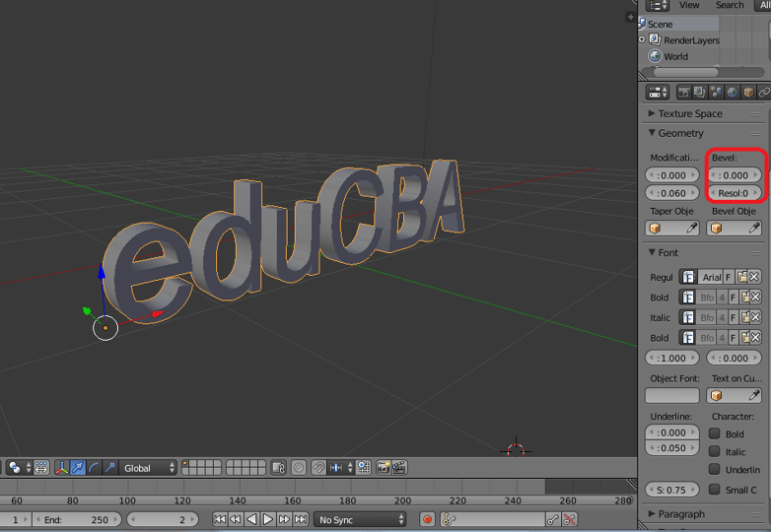Switch to Object properties cube tab
The width and height of the screenshot is (772, 532).
pos(748,92)
